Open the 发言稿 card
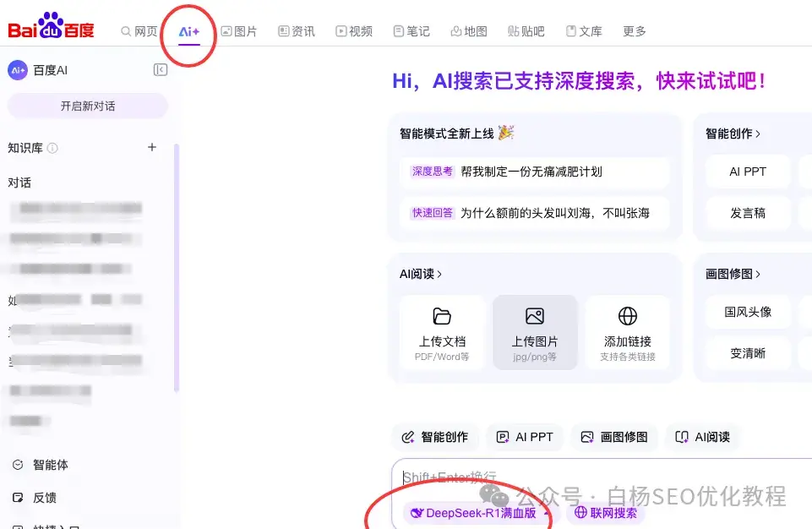 [x=747, y=213]
